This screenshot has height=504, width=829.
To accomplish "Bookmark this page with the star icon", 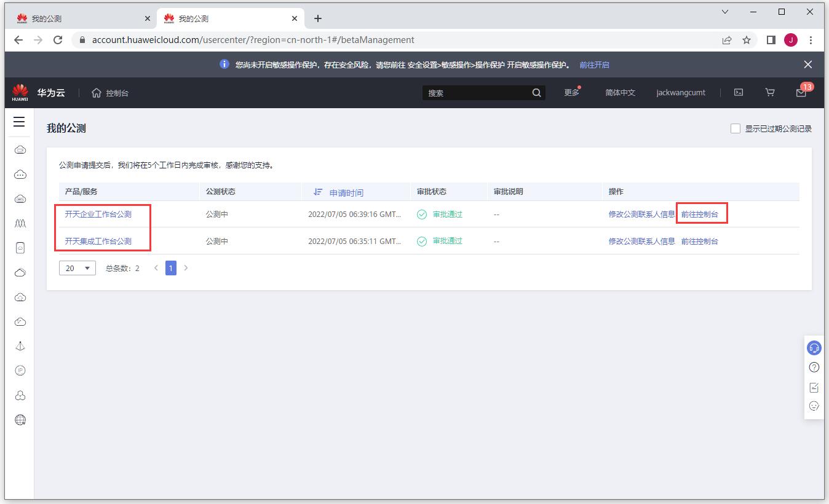I will (747, 40).
